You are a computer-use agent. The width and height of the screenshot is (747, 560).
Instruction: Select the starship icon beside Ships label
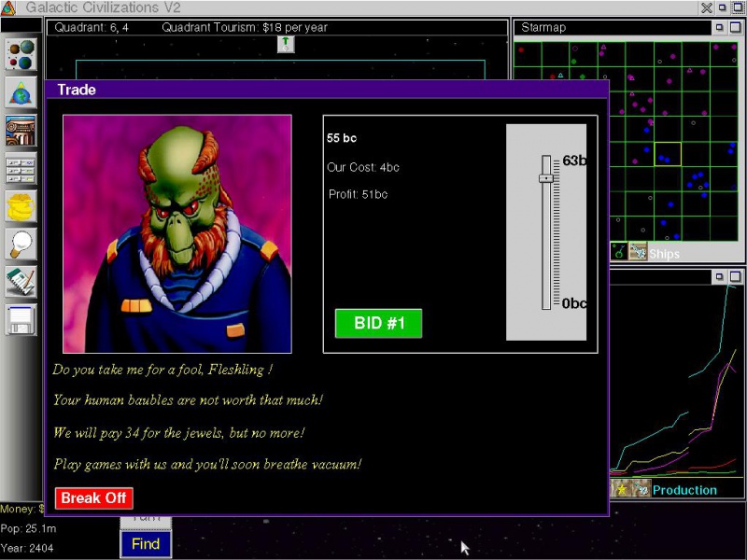point(638,251)
